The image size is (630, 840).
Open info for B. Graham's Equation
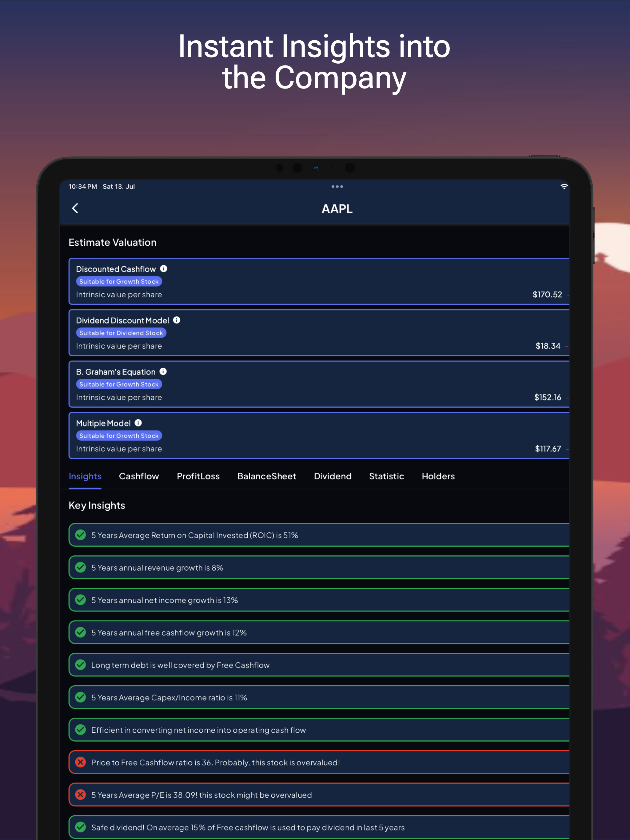pos(163,371)
